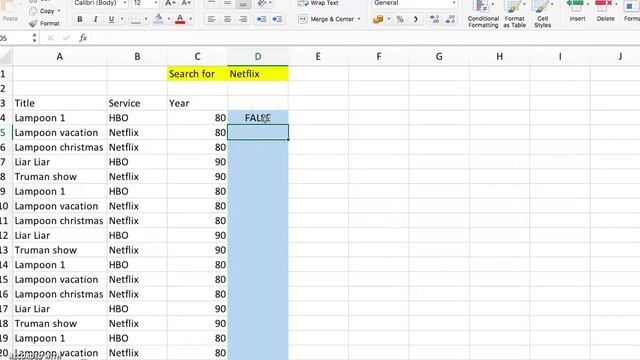Viewport: 640px width, 360px height.
Task: Open font color dropdown arrow
Action: 191,19
